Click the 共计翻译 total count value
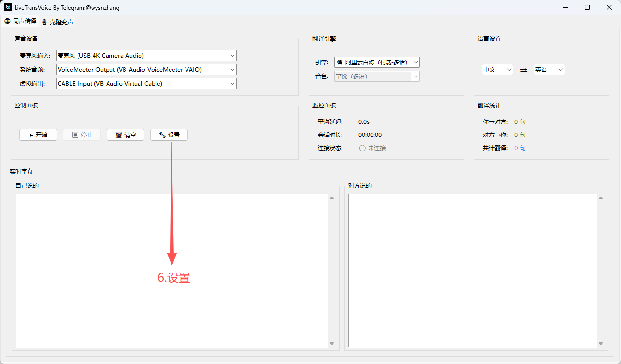Image resolution: width=621 pixels, height=364 pixels. click(x=520, y=148)
